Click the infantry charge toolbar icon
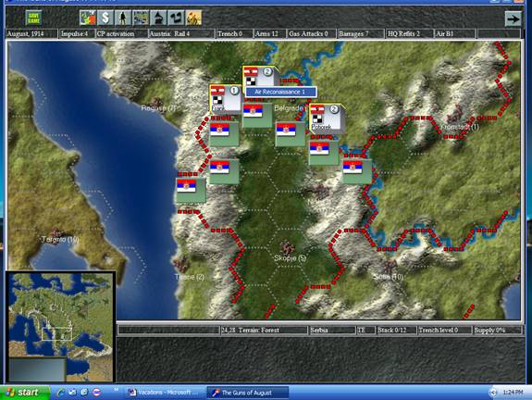 (x=193, y=18)
